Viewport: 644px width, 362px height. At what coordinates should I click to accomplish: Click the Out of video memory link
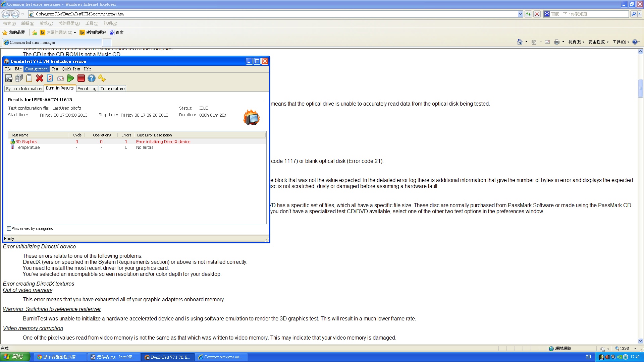(x=28, y=290)
